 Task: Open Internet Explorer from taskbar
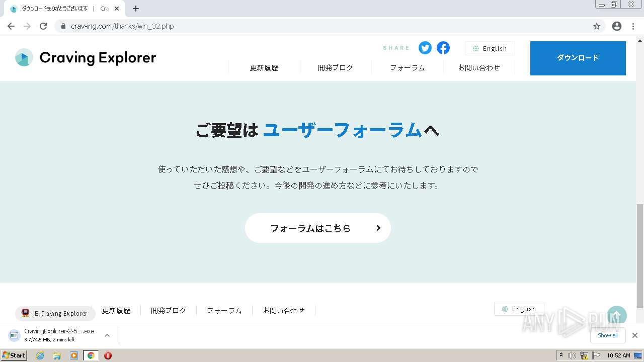coord(40,355)
